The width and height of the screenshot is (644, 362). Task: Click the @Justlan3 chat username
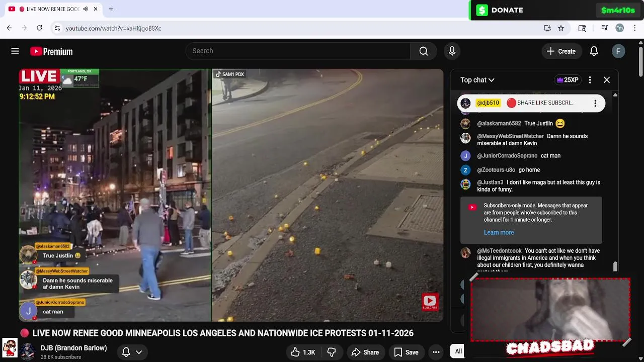pos(490,183)
